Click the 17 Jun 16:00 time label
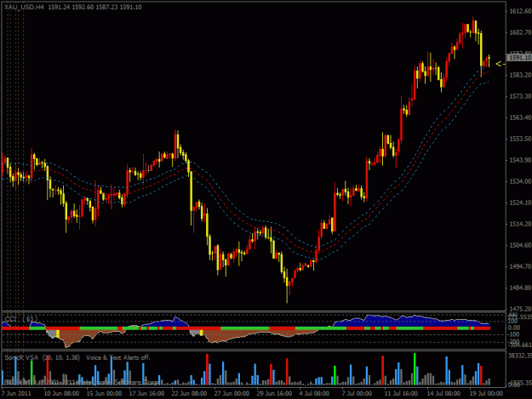Screen dimensions: 532x399 coord(147,394)
